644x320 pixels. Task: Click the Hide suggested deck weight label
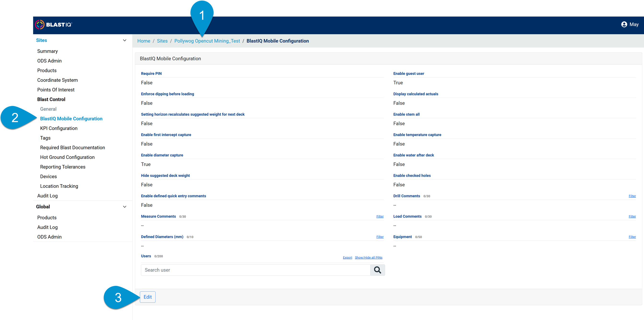point(166,176)
